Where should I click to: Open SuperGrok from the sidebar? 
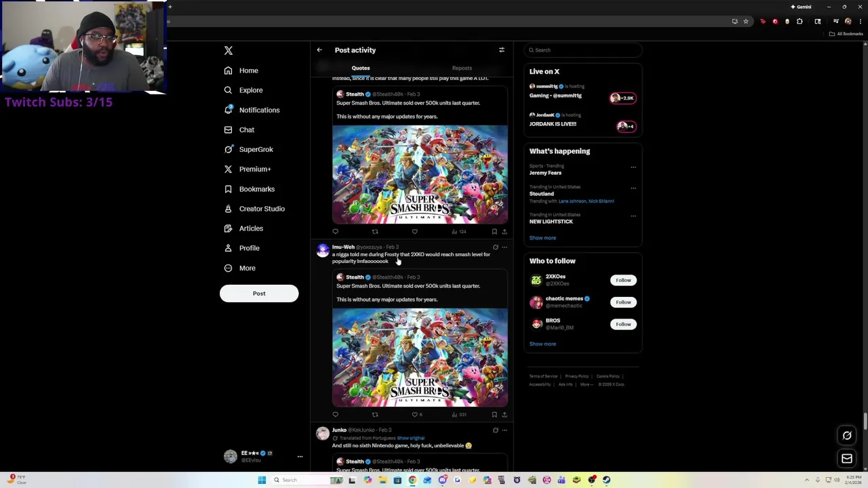pyautogui.click(x=248, y=149)
